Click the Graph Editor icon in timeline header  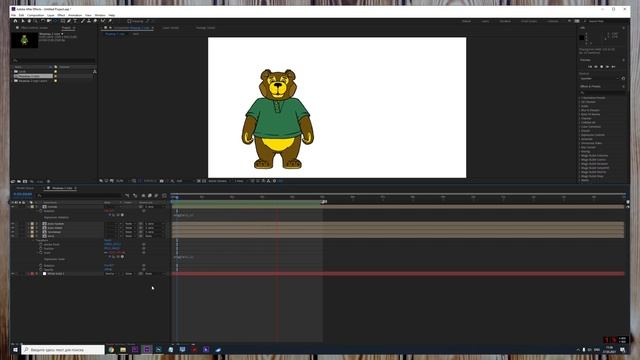coord(164,196)
